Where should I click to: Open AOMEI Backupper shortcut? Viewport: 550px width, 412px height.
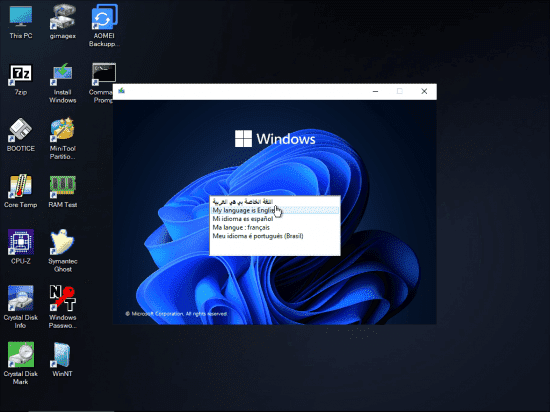pos(104,26)
